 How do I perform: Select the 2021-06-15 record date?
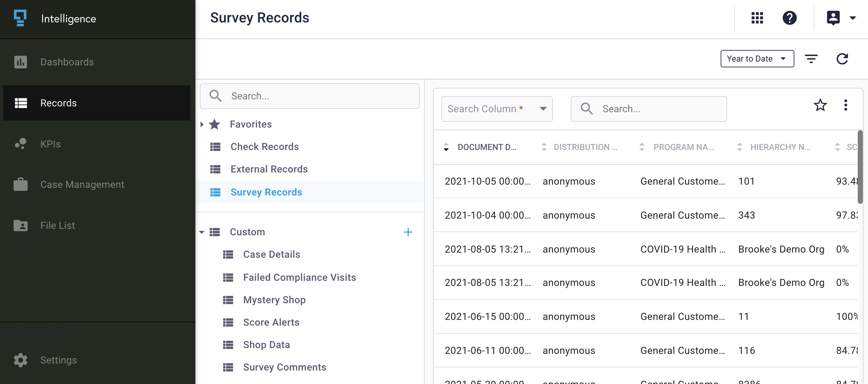click(x=487, y=317)
